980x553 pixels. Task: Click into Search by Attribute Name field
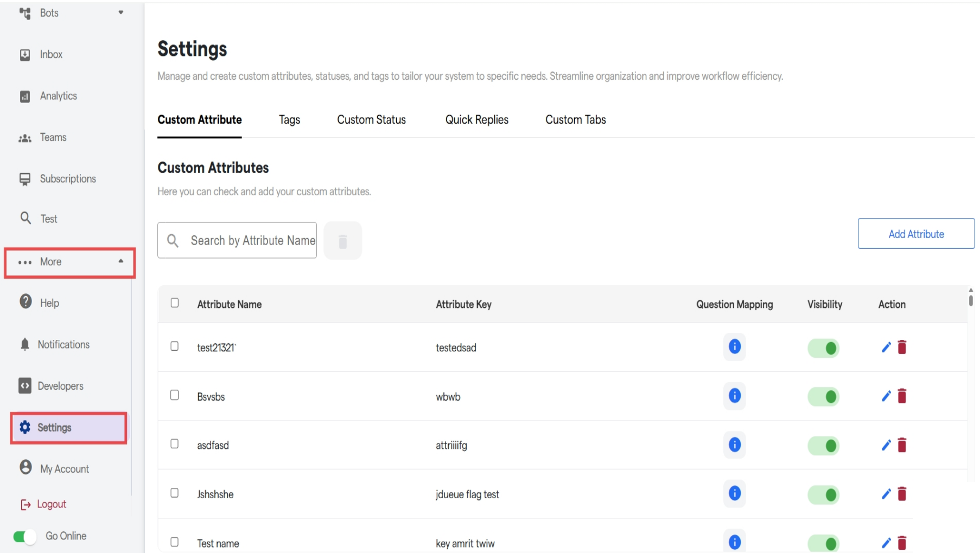pyautogui.click(x=237, y=240)
